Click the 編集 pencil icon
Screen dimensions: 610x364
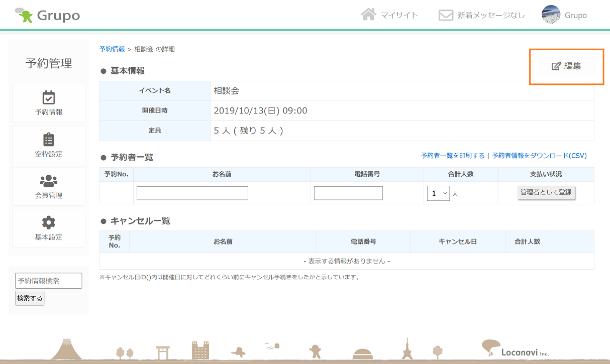click(x=556, y=66)
